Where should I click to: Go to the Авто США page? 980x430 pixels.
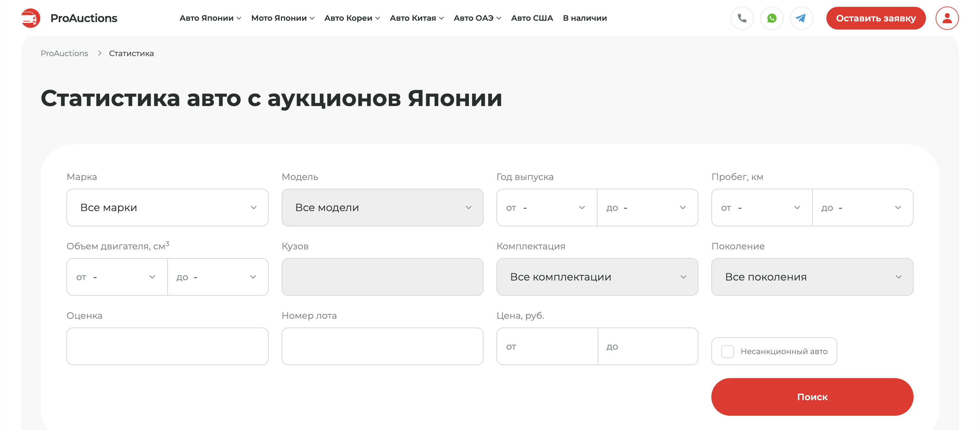532,18
